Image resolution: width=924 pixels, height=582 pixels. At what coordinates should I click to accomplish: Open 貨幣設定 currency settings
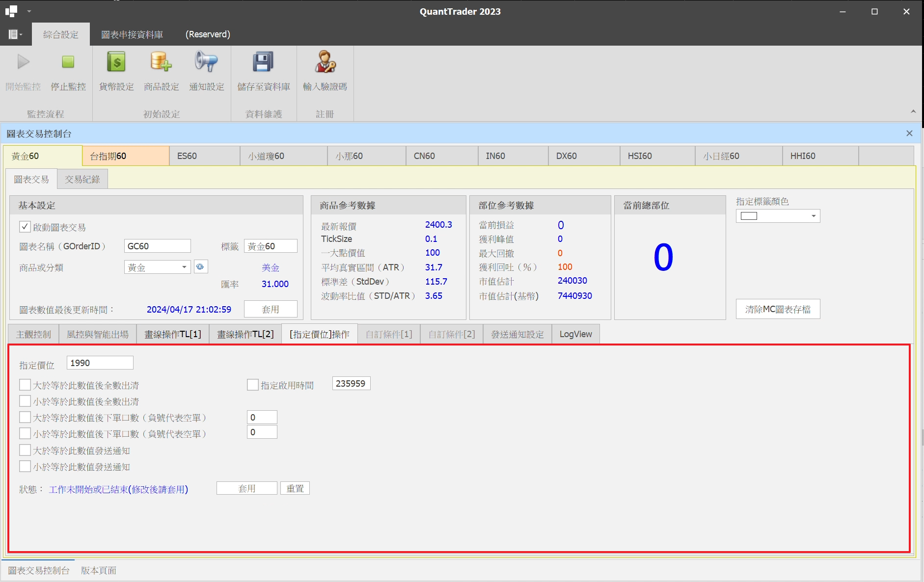116,62
